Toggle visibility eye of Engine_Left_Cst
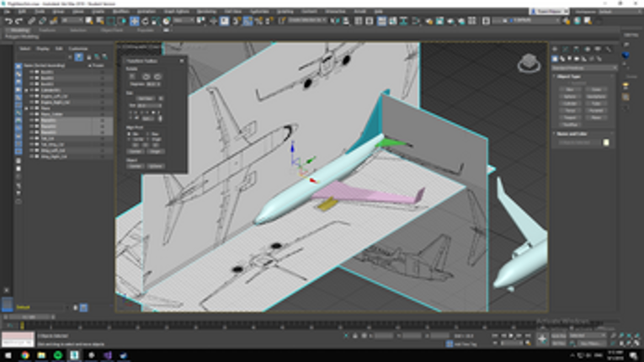 coord(31,96)
